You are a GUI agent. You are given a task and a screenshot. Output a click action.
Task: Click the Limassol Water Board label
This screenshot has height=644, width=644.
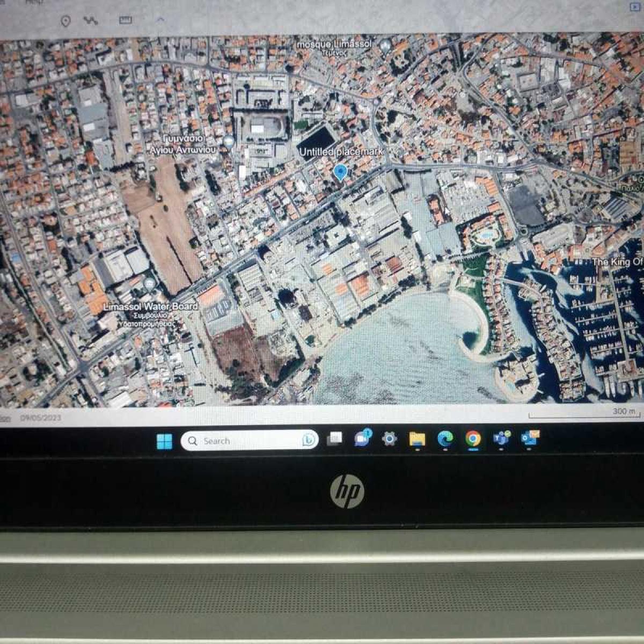click(x=150, y=306)
